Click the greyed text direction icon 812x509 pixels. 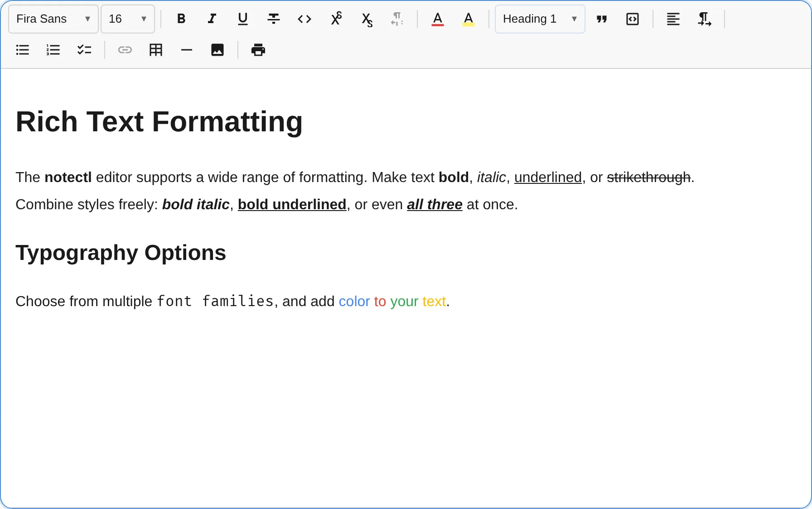pos(397,19)
